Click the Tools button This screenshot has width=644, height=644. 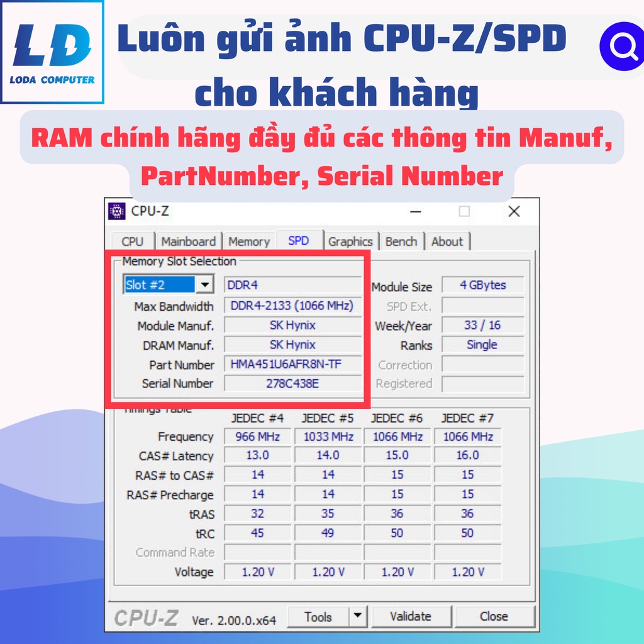tap(318, 617)
